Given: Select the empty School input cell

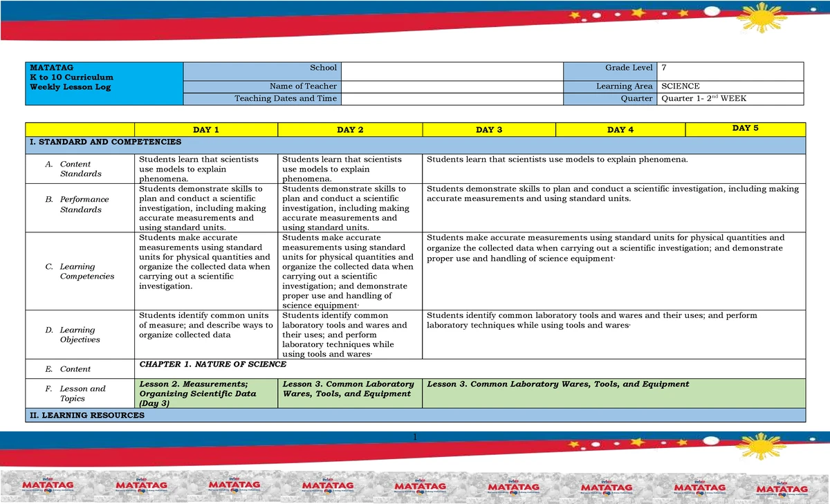Looking at the screenshot, I should [x=453, y=71].
